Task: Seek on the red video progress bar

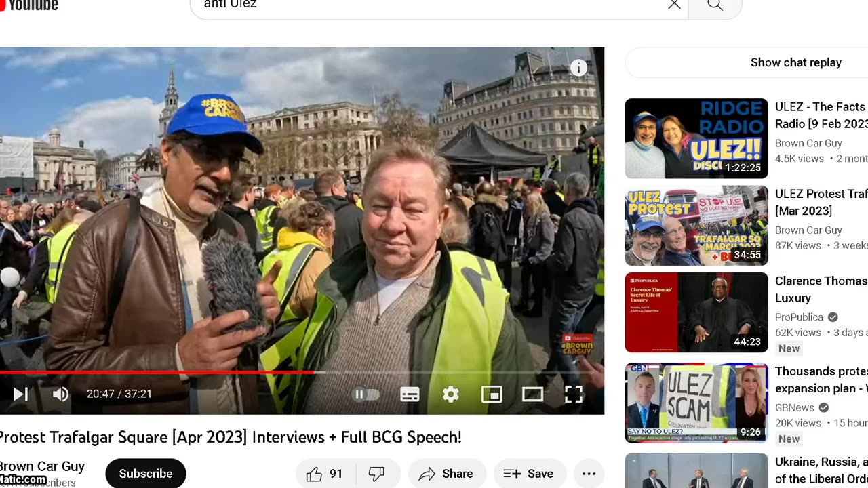Action: (x=302, y=372)
